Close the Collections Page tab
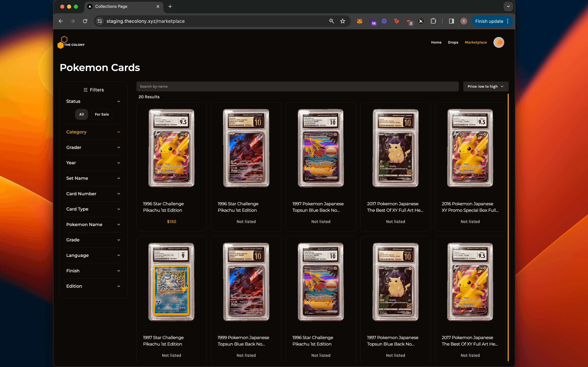The height and width of the screenshot is (367, 588). click(158, 6)
